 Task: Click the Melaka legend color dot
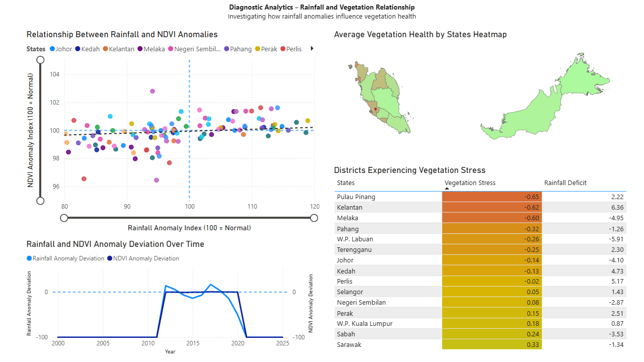tap(139, 49)
